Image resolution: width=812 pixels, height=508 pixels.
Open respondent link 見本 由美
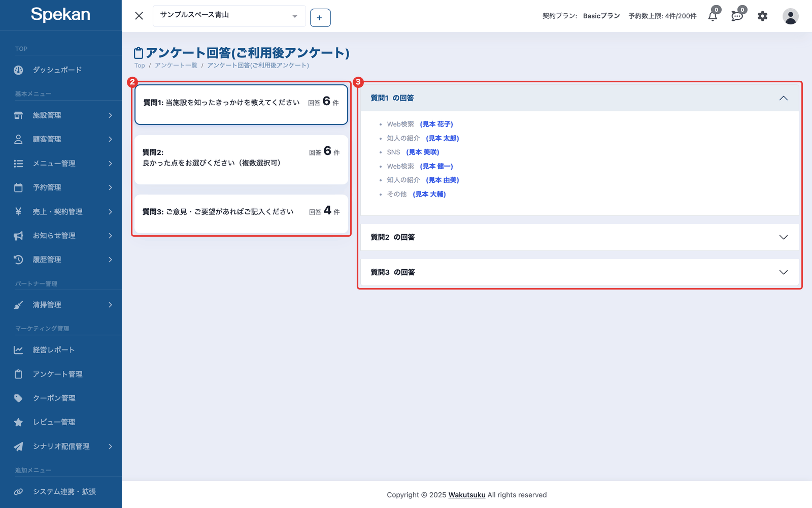(x=443, y=180)
